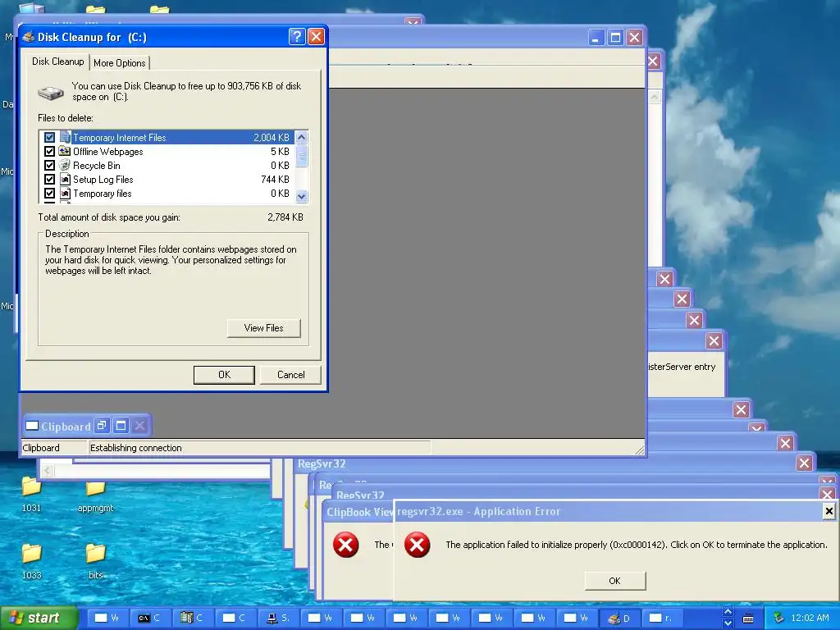Confirm Disk Cleanup with OK
Viewport: 840px width, 630px height.
click(x=224, y=375)
